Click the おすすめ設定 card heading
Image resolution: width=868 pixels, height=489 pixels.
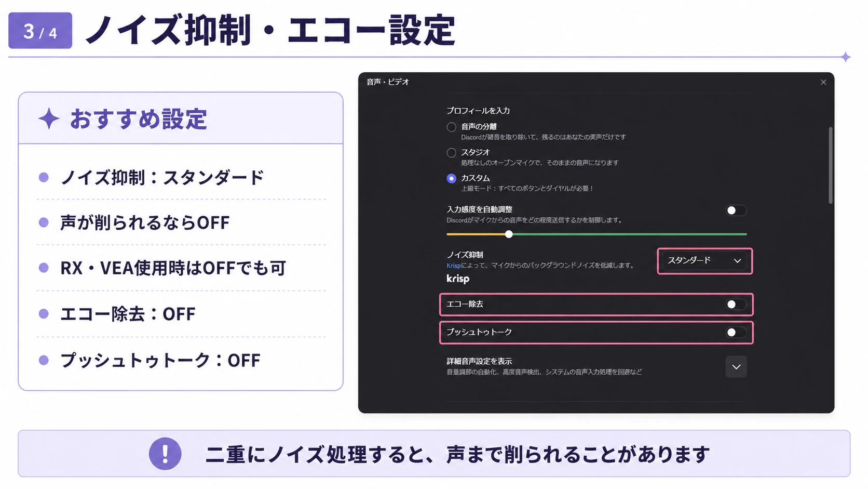pos(139,119)
